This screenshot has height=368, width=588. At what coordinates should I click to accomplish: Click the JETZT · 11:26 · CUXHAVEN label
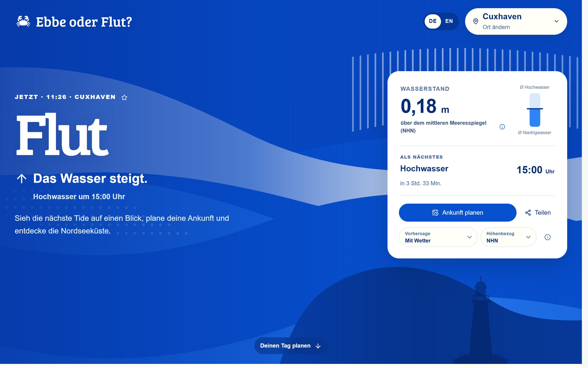tap(65, 97)
